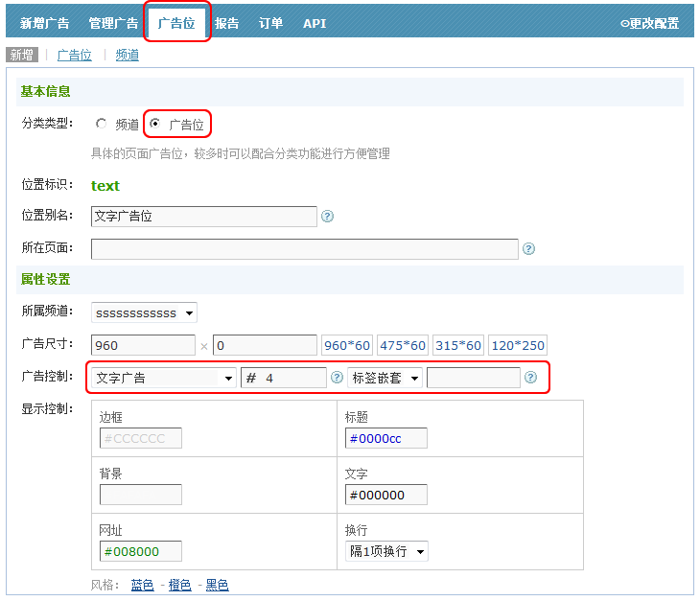Select the 广告位 radio button
This screenshot has width=700, height=601.
click(155, 124)
